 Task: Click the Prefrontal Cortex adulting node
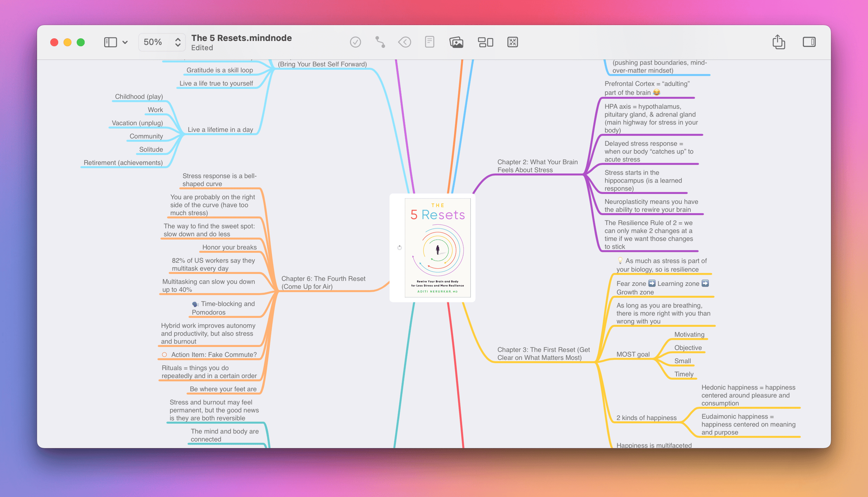(x=647, y=88)
